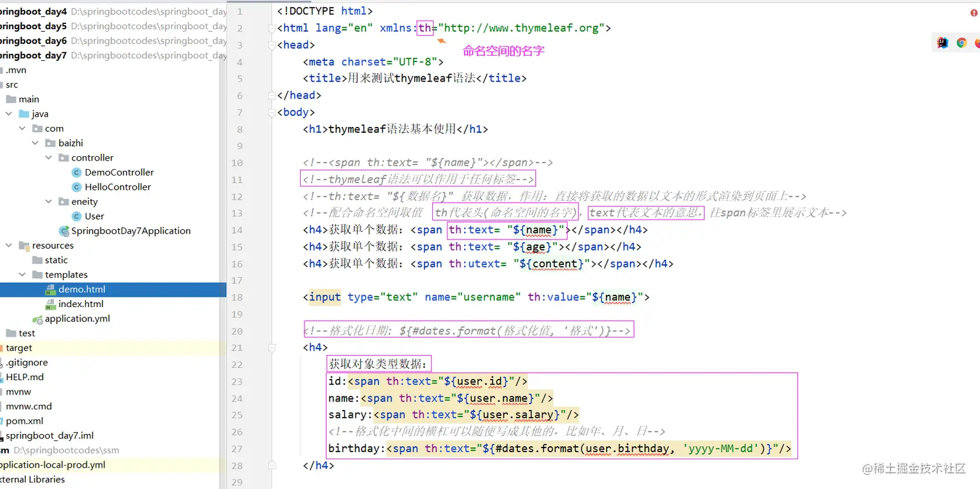
Task: Collapse the eneity package chevron
Action: point(49,202)
